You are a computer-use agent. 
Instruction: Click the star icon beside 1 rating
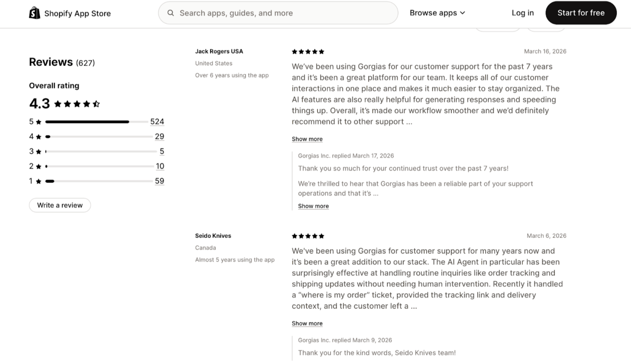pos(39,182)
